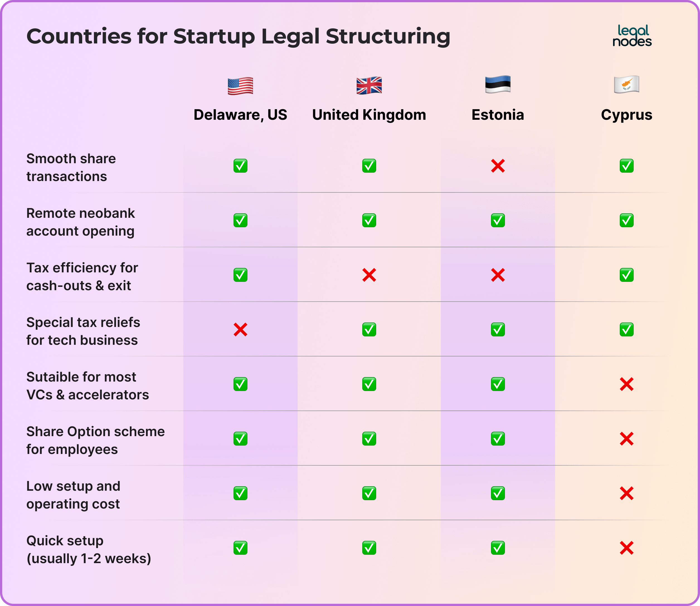
Task: Click Cyprus's red cross for quick setup
Action: point(627,548)
